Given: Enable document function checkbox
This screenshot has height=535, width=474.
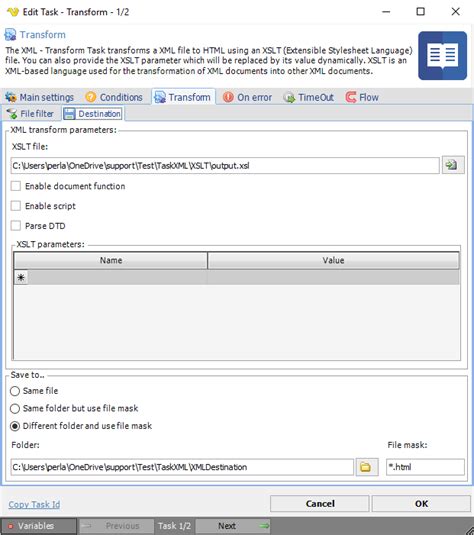Looking at the screenshot, I should pyautogui.click(x=16, y=186).
